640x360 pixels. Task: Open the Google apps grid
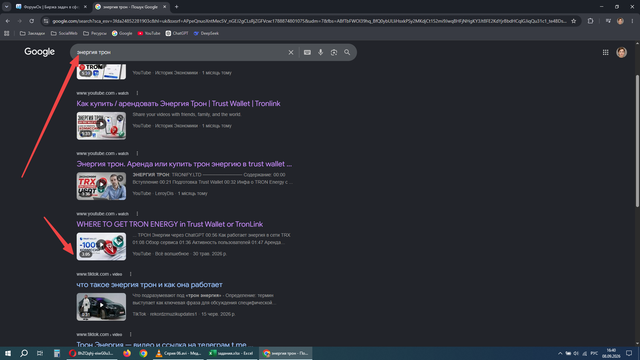click(x=605, y=52)
